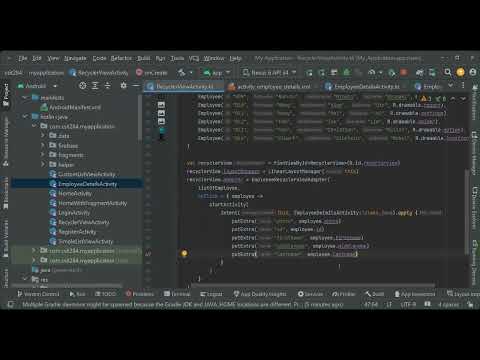
Task: Click the red Stop button in toolbar
Action: coord(404,72)
